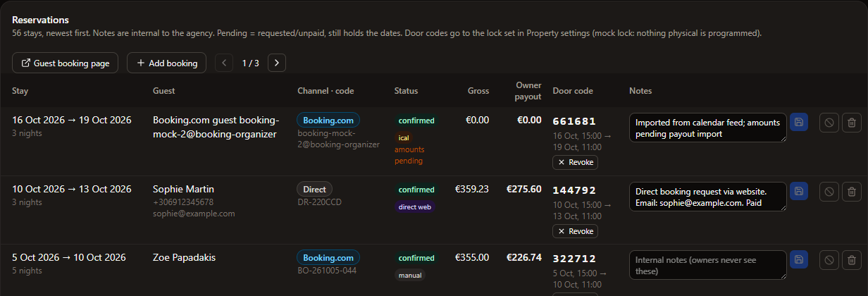Click the owner payout €226.74

524,257
